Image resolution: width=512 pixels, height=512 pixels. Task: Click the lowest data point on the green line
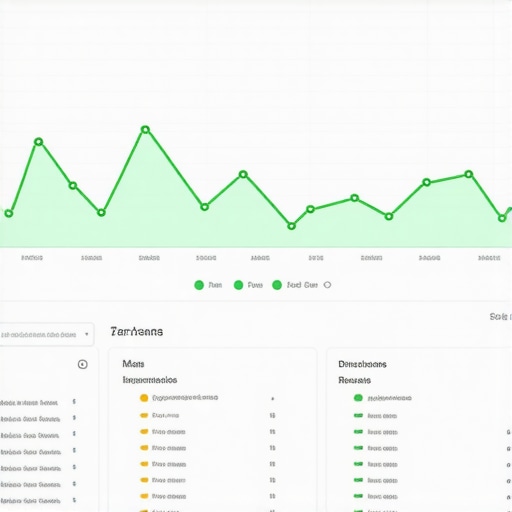[291, 226]
